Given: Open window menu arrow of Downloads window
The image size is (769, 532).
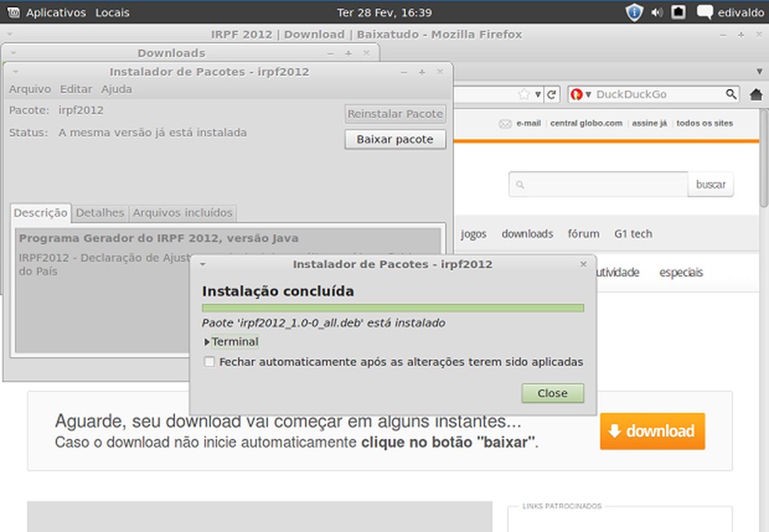Looking at the screenshot, I should click(x=13, y=53).
